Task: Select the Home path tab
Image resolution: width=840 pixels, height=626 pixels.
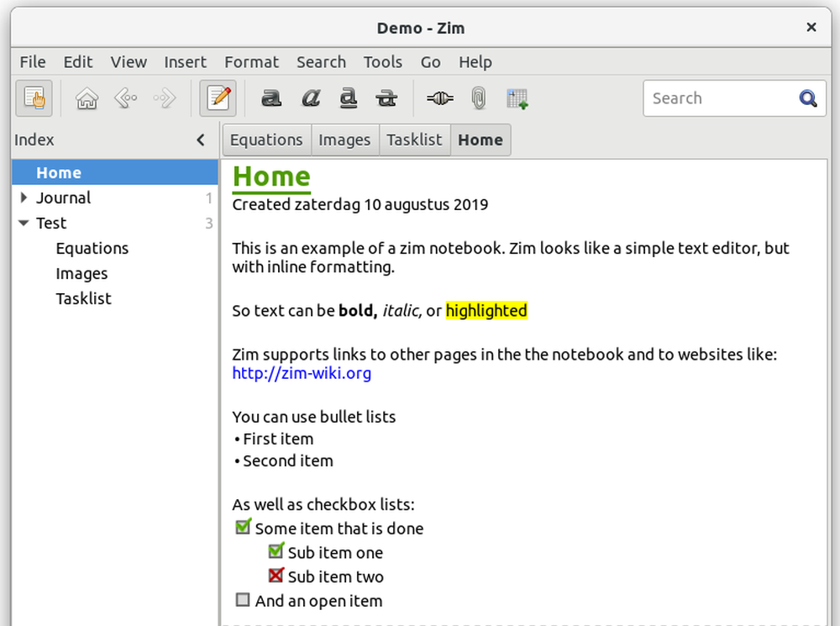Action: (x=480, y=139)
